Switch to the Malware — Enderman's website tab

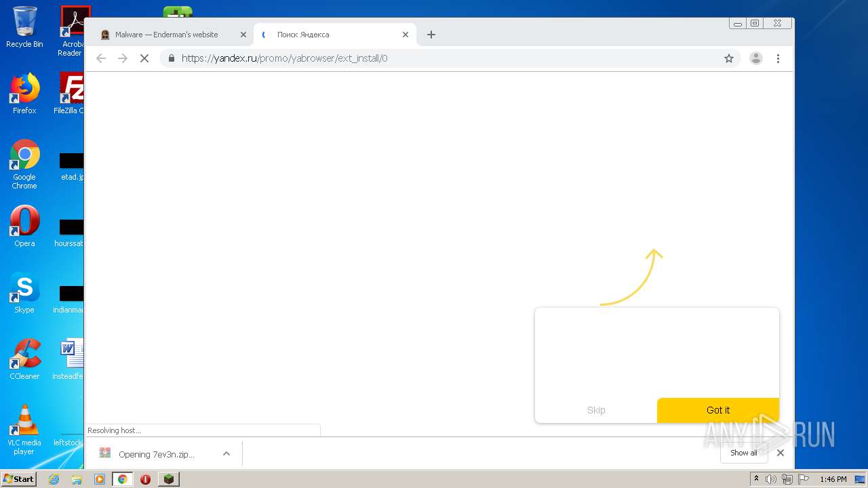167,35
